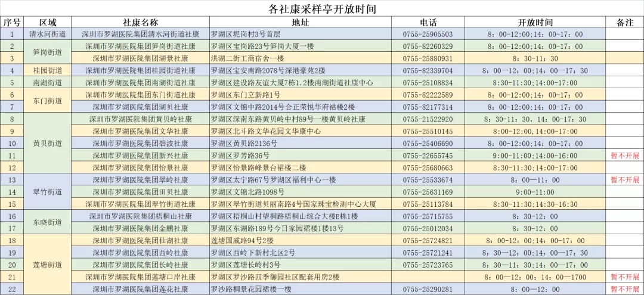
Task: Select phone number 0755-25680663
Action: click(428, 168)
